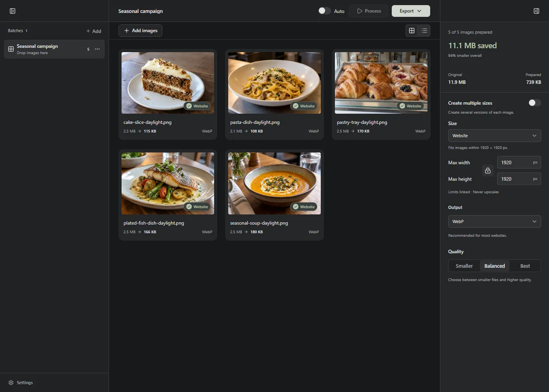Toggle the Auto processing switch
Screen dimensions: 549x392
[x=324, y=11]
